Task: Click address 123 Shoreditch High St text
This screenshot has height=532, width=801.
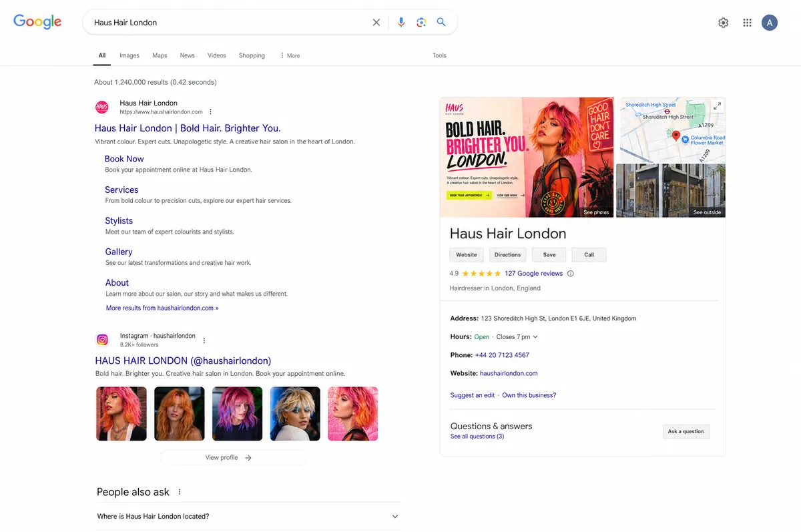Action: point(559,319)
